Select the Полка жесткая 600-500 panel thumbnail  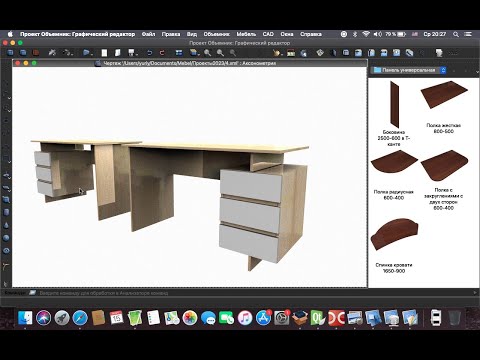click(x=444, y=94)
